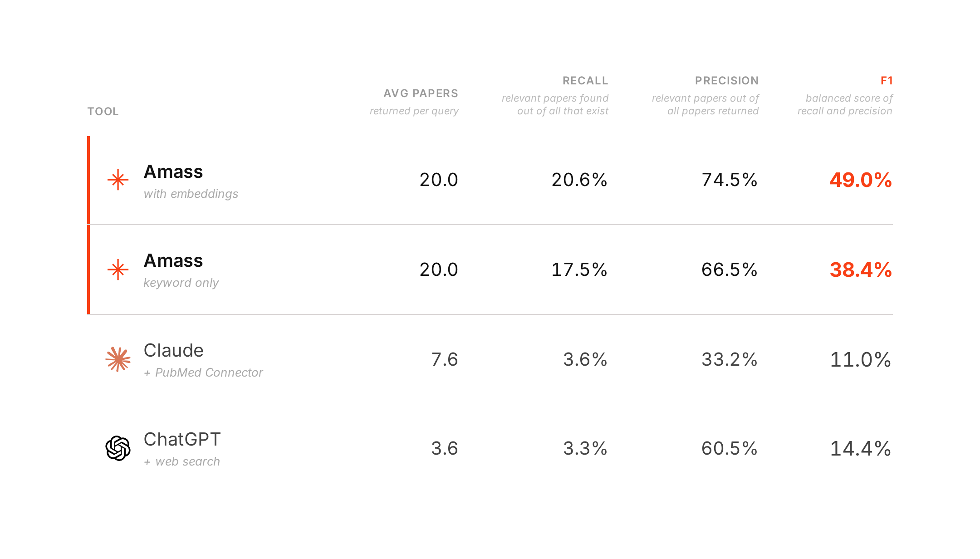Click the Claude tool name
The width and height of the screenshot is (980, 559).
pyautogui.click(x=173, y=351)
